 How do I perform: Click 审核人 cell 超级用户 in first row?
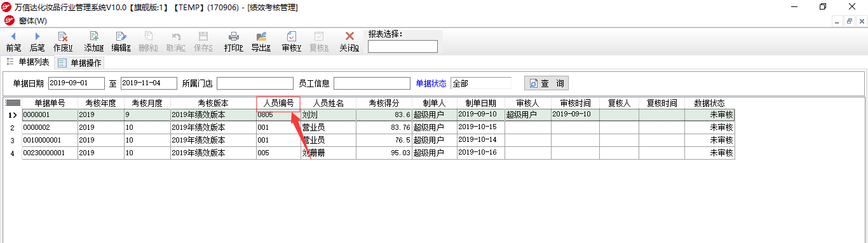(528, 115)
